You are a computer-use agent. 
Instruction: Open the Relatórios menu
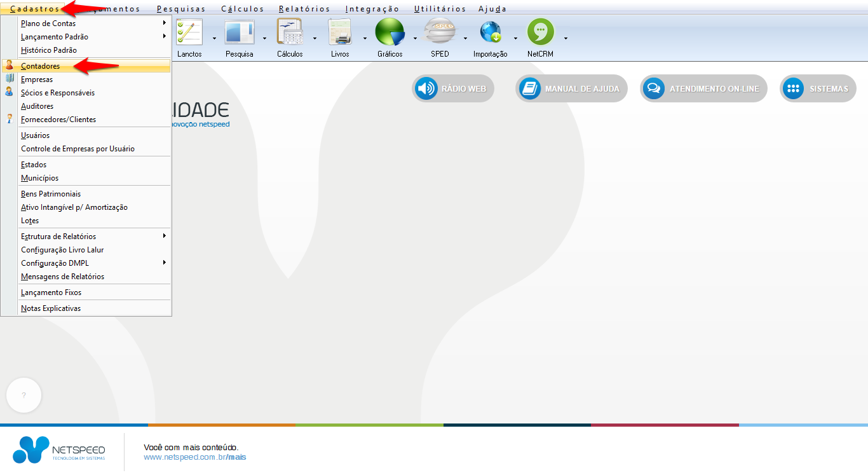(304, 9)
